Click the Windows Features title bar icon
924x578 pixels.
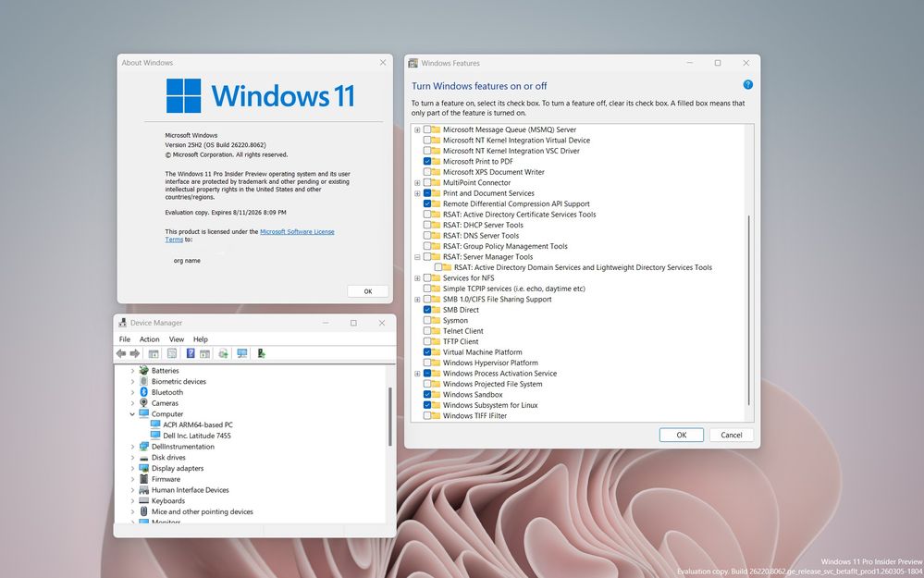click(x=413, y=63)
